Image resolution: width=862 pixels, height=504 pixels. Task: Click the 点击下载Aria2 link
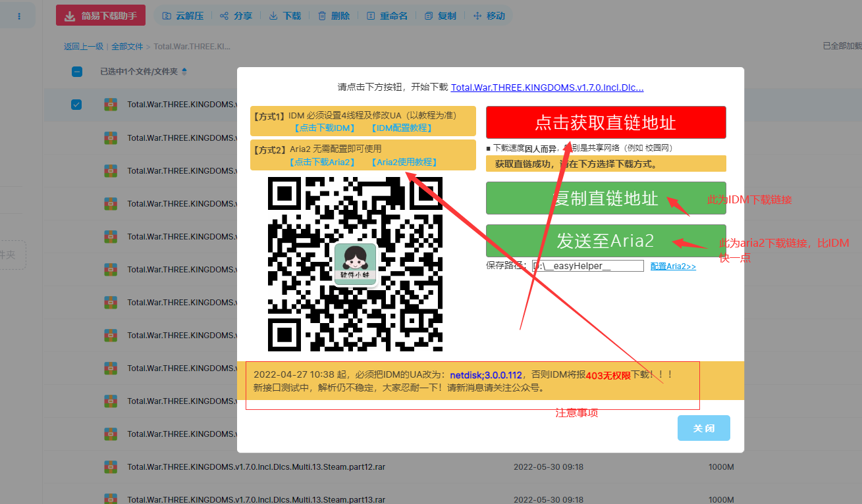(322, 162)
